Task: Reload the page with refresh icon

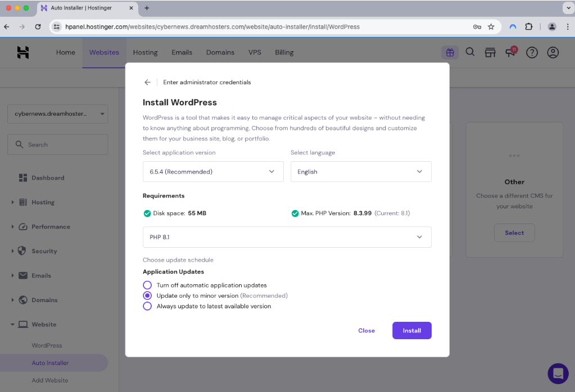Action: pyautogui.click(x=38, y=26)
